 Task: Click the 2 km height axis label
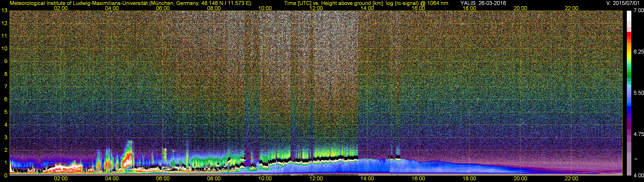[x=6, y=150]
